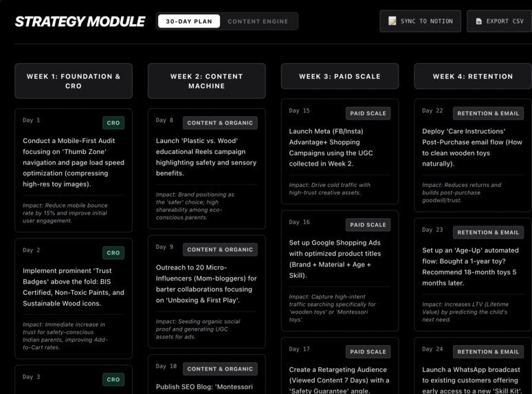Click the 'Set up Google Shopping Ads' text
Screen dimensions: 532x394
pyautogui.click(x=335, y=259)
